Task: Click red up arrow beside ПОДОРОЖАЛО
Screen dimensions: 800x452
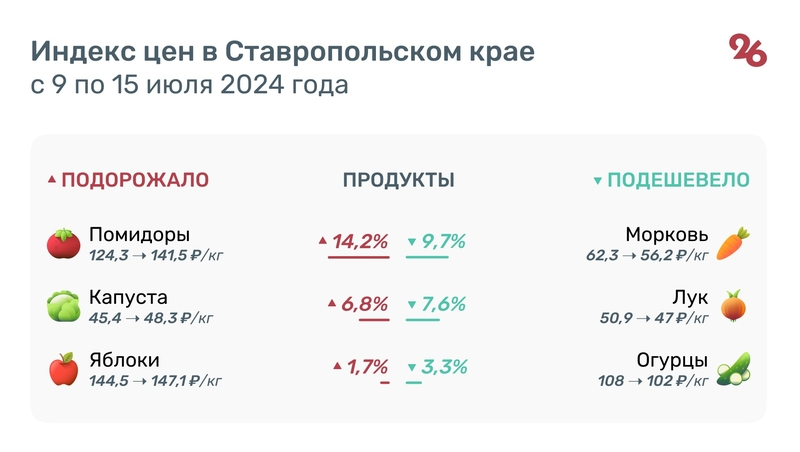Action: [52, 181]
